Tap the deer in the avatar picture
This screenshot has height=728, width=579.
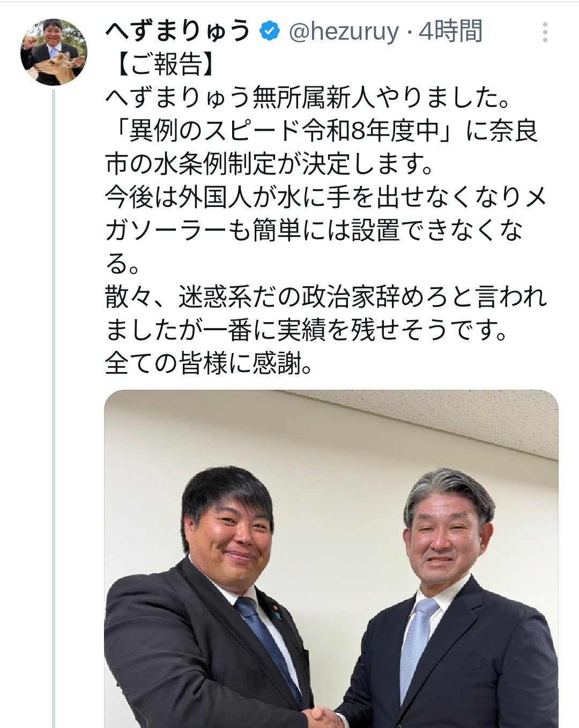tap(58, 70)
